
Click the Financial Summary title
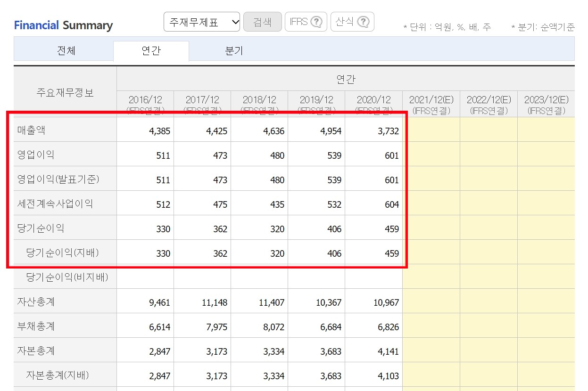(63, 25)
